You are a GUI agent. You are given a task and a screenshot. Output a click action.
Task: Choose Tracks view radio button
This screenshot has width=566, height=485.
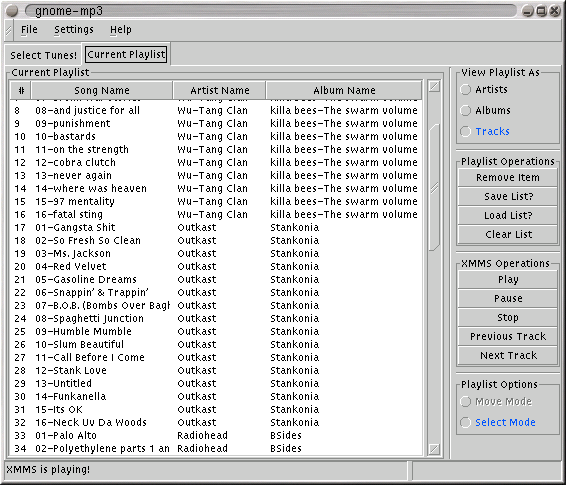point(465,131)
